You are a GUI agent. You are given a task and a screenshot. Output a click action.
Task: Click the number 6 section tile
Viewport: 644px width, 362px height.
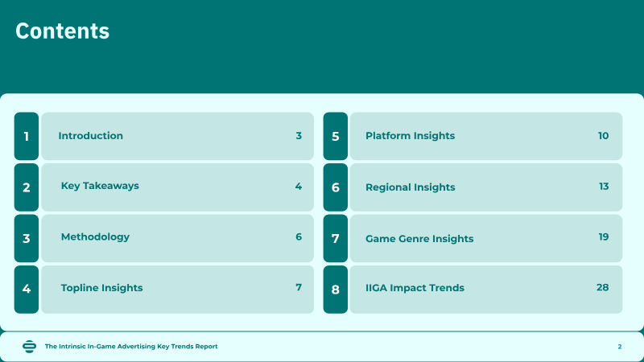click(x=335, y=187)
